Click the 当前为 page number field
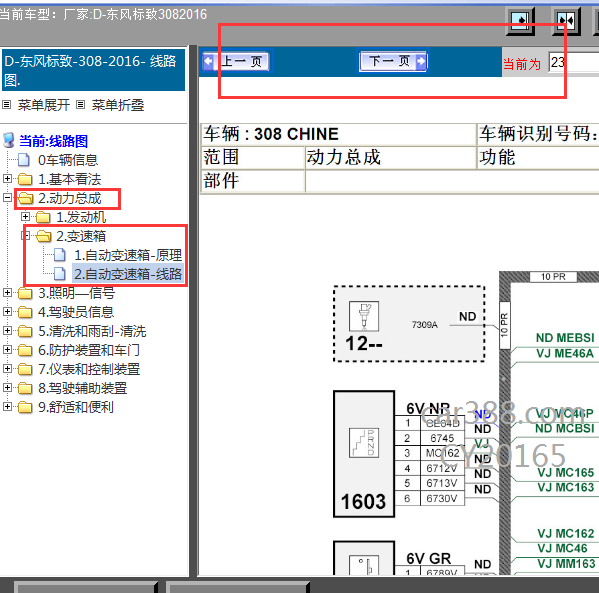Image resolution: width=599 pixels, height=593 pixels. click(x=573, y=62)
